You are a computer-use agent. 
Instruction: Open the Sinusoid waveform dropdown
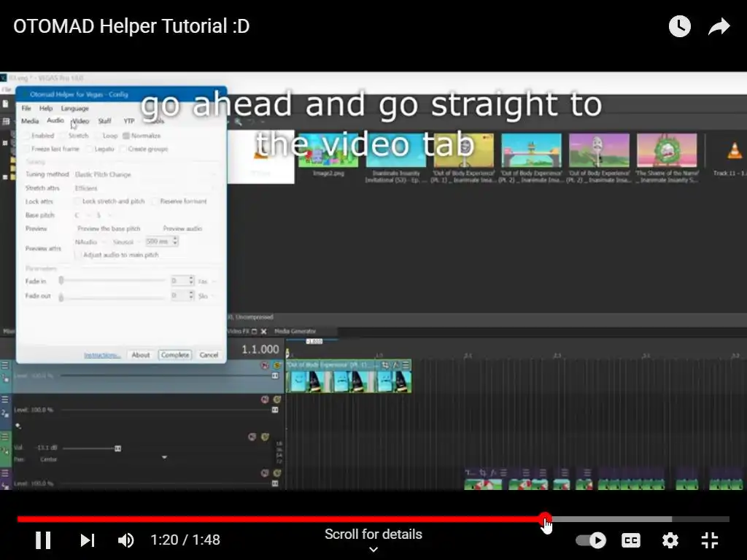coord(127,242)
